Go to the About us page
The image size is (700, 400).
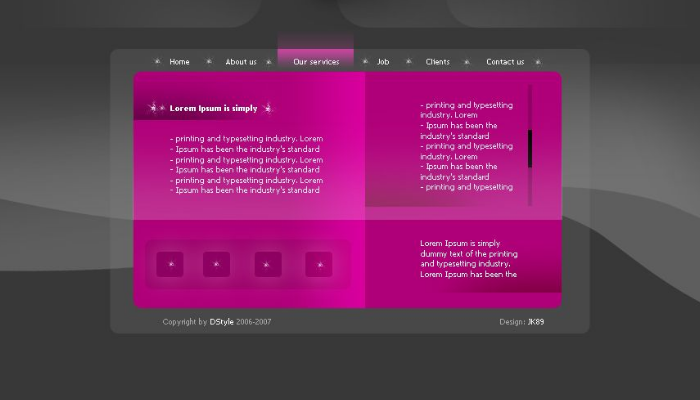[241, 62]
